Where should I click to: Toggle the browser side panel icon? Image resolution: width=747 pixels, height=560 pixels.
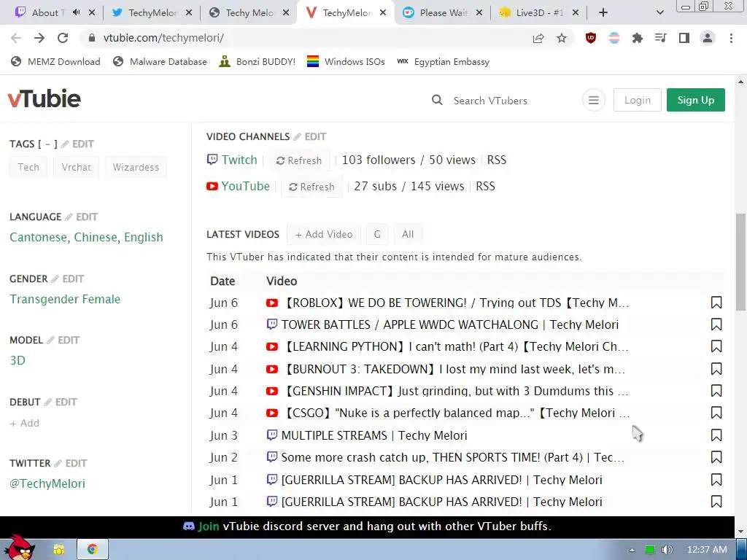pyautogui.click(x=684, y=38)
